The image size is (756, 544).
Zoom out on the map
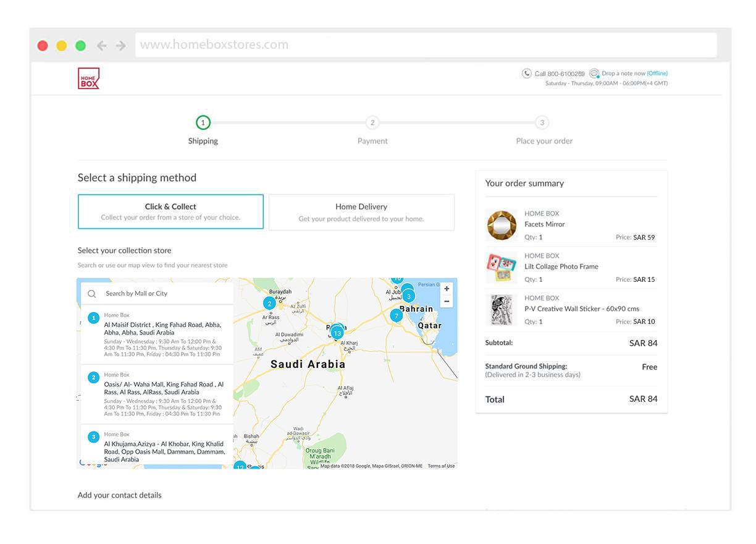click(447, 302)
